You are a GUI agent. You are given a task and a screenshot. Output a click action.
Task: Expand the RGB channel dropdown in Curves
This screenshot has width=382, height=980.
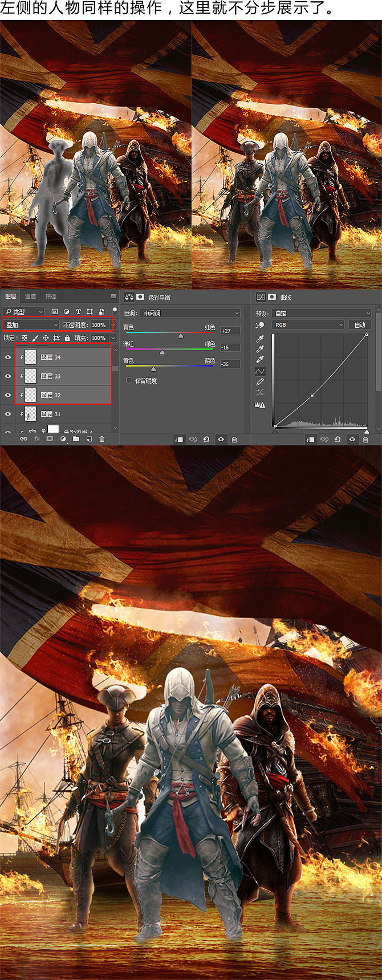308,325
